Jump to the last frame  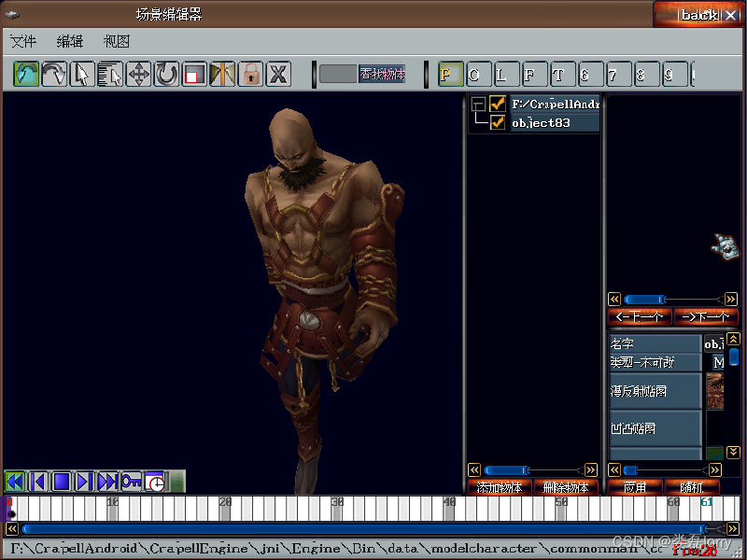[107, 482]
